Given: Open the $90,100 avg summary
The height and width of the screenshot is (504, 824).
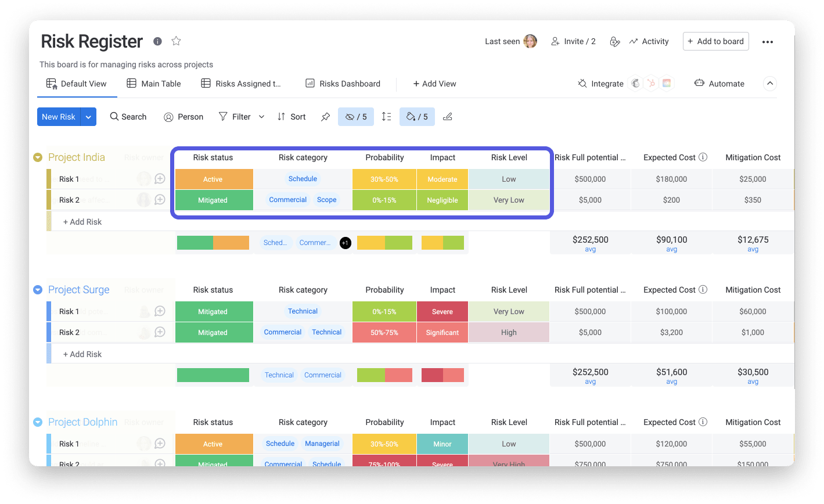Looking at the screenshot, I should point(671,243).
